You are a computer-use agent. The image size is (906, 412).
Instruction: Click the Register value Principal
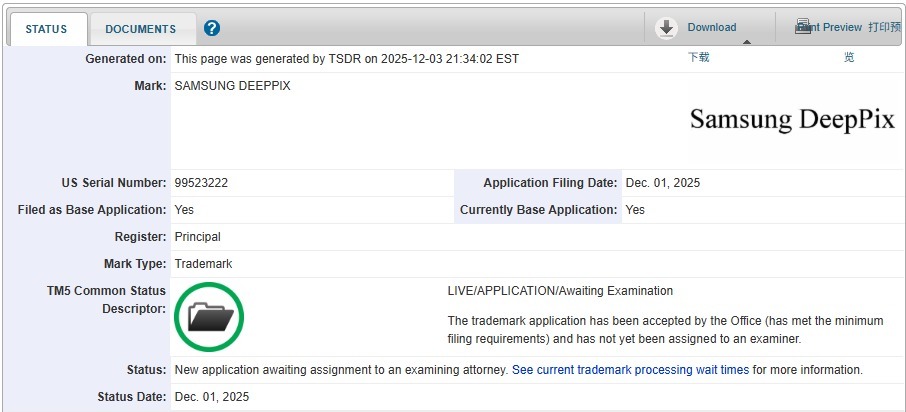[x=197, y=237]
